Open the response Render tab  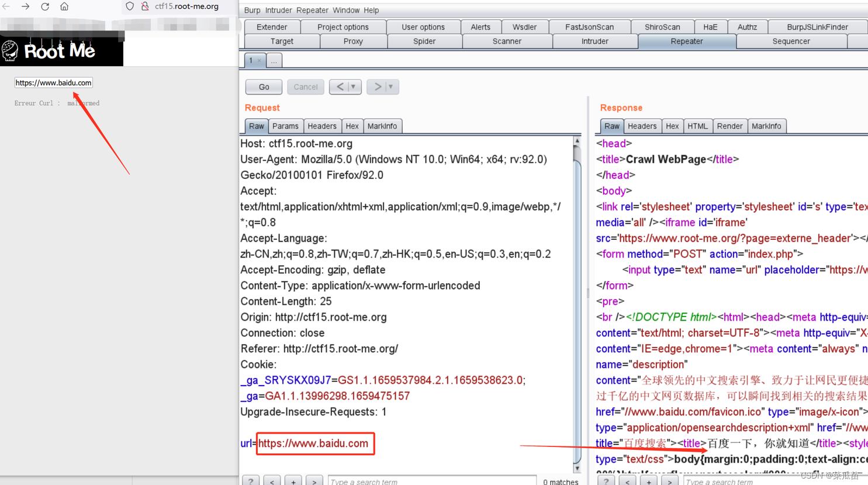729,126
